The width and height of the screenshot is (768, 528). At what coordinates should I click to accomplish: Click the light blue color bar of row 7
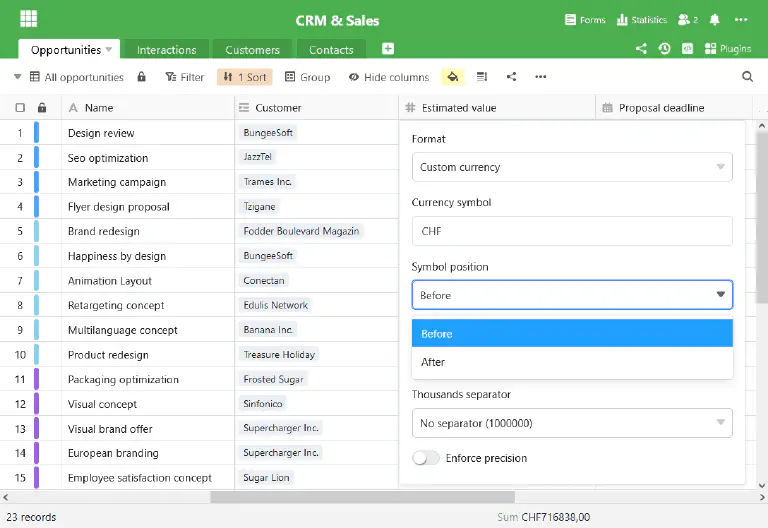36,281
